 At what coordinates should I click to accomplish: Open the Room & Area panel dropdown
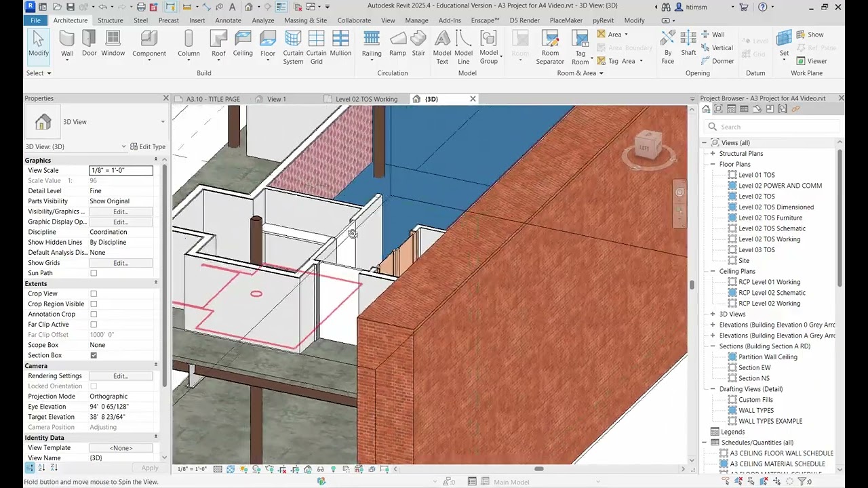click(580, 73)
